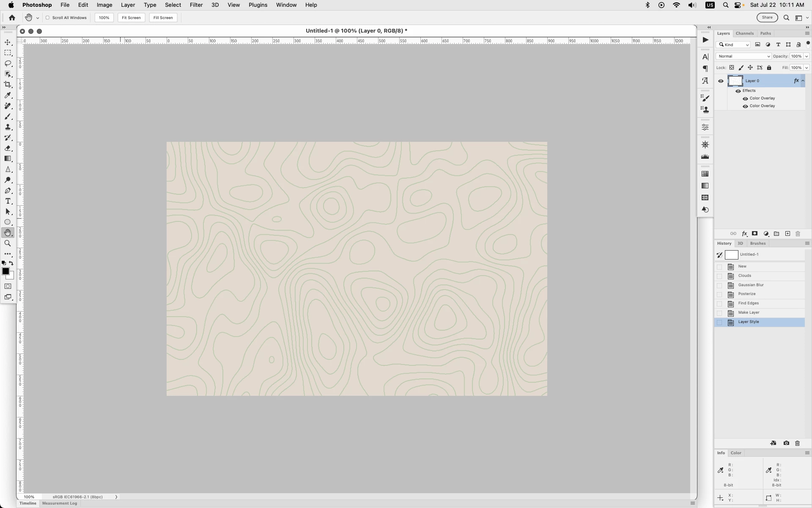Click the foreground color swatch
This screenshot has height=508, width=812.
pyautogui.click(x=5, y=271)
